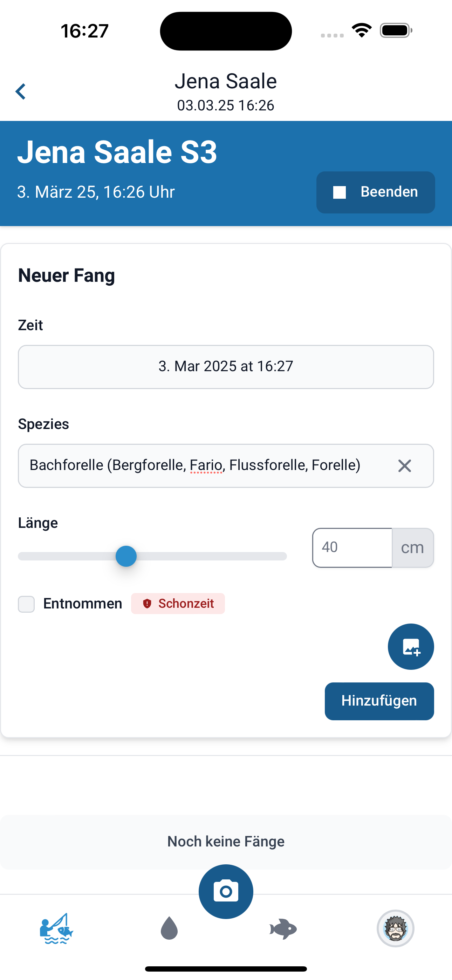
Task: Switch to the angler fishing tab
Action: pyautogui.click(x=56, y=928)
